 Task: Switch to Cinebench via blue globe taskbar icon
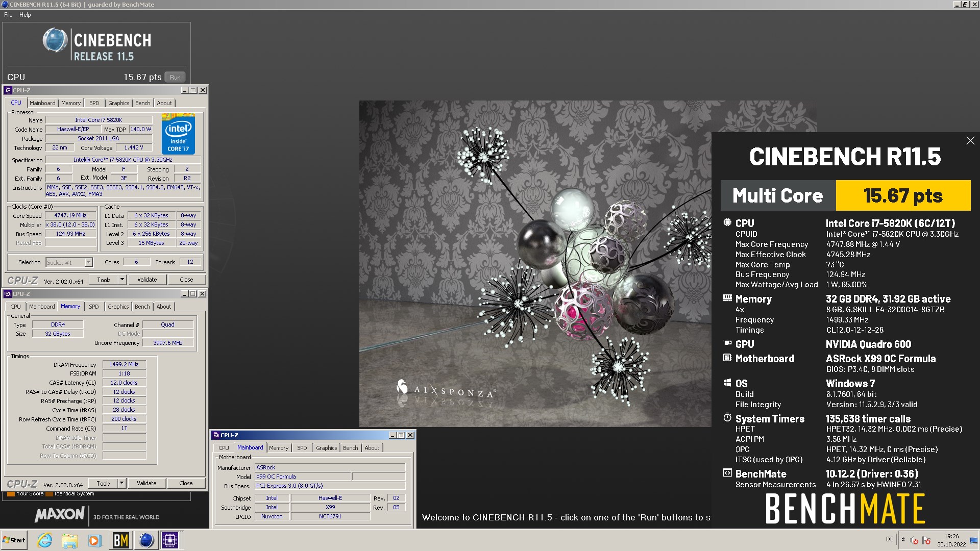(146, 540)
